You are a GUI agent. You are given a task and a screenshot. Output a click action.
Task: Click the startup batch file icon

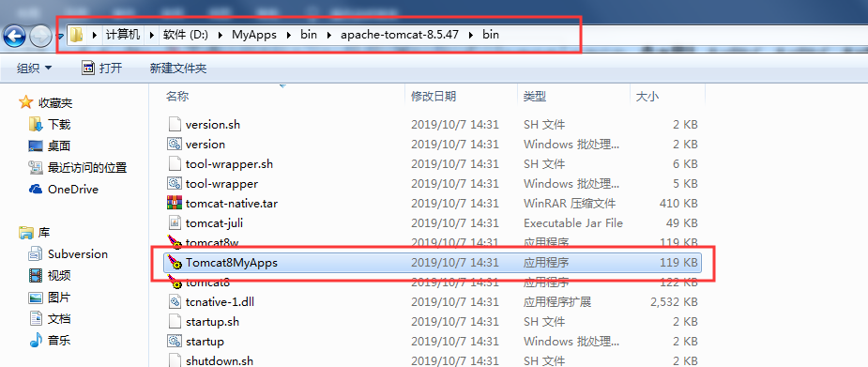click(x=175, y=341)
